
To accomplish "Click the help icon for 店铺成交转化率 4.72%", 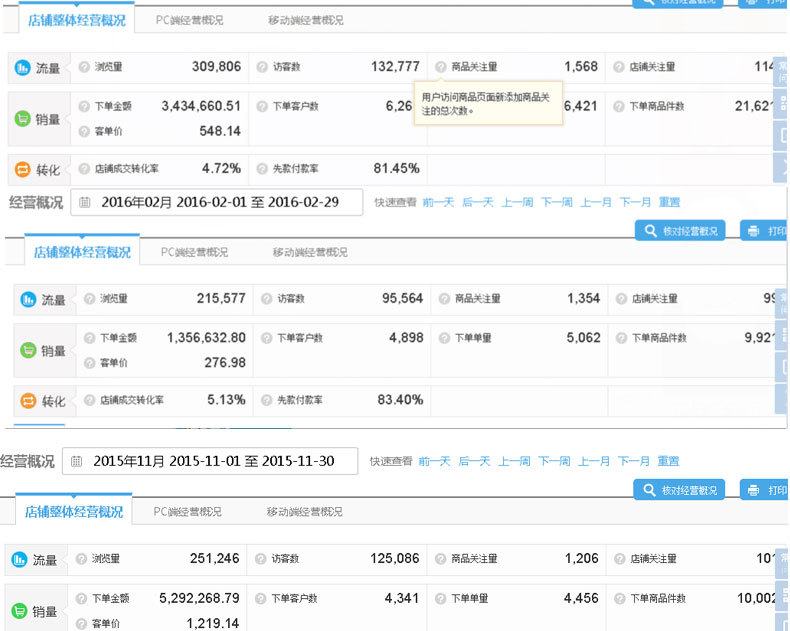I will (84, 169).
